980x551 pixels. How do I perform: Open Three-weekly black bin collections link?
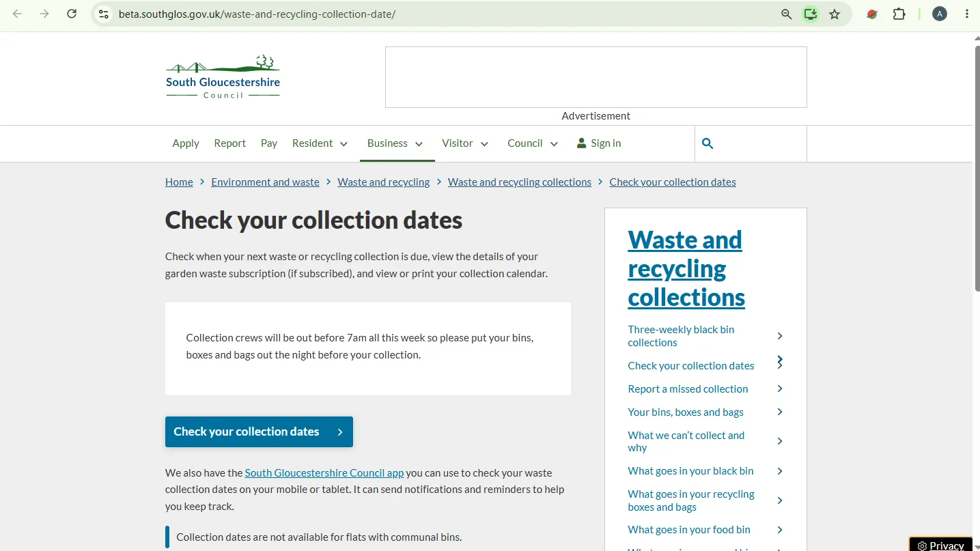(x=681, y=336)
